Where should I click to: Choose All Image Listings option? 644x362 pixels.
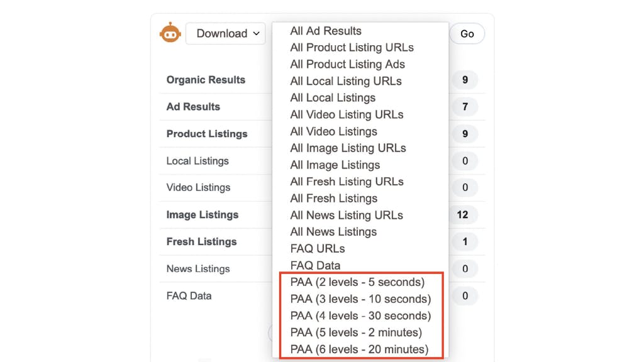point(335,165)
